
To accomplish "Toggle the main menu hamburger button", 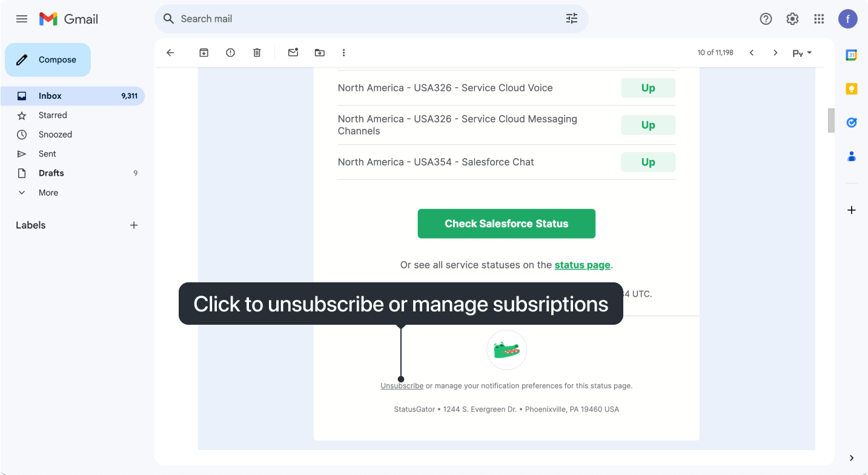I will point(22,19).
